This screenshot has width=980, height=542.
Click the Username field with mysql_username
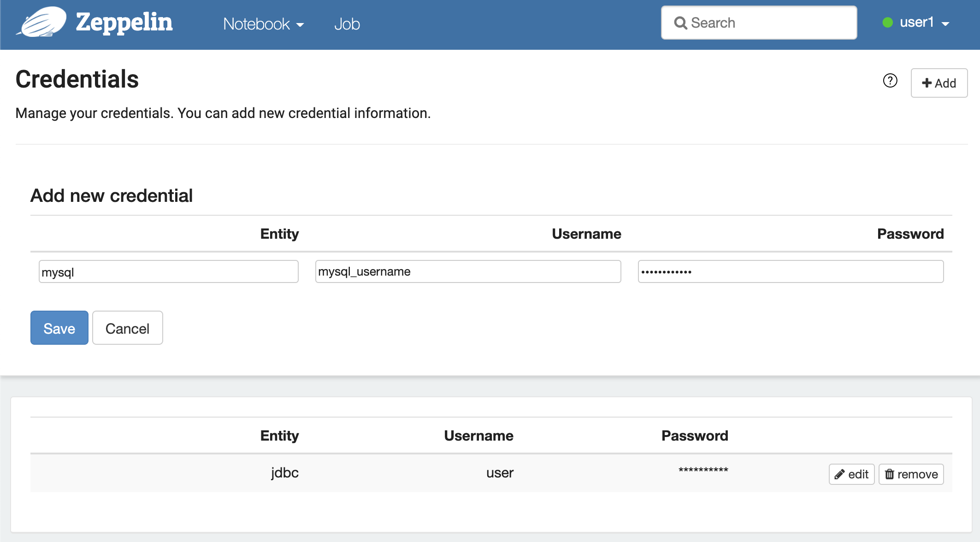pyautogui.click(x=468, y=272)
